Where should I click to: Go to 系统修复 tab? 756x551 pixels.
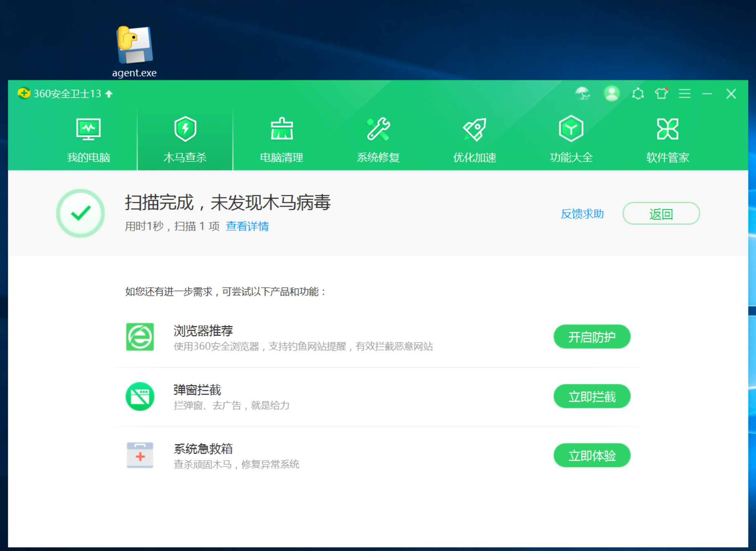tap(378, 140)
